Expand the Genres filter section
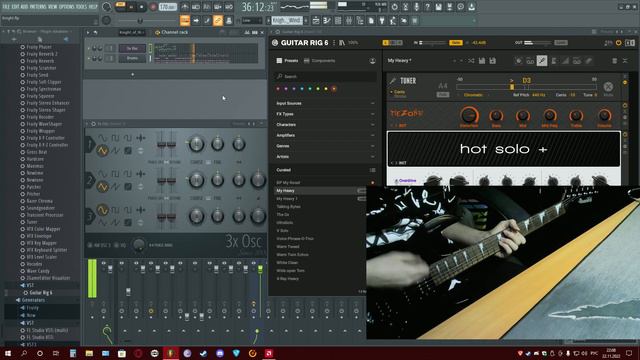Viewport: 640px width, 360px height. pyautogui.click(x=325, y=146)
